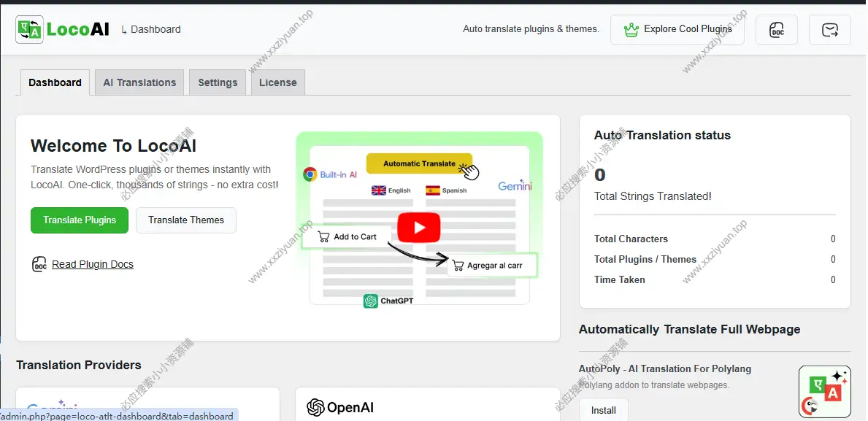Select the License tab

[x=278, y=82]
